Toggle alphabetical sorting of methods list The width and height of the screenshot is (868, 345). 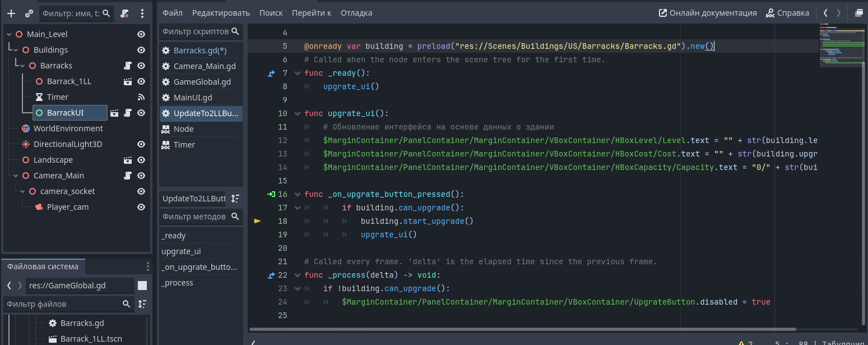[x=235, y=199]
